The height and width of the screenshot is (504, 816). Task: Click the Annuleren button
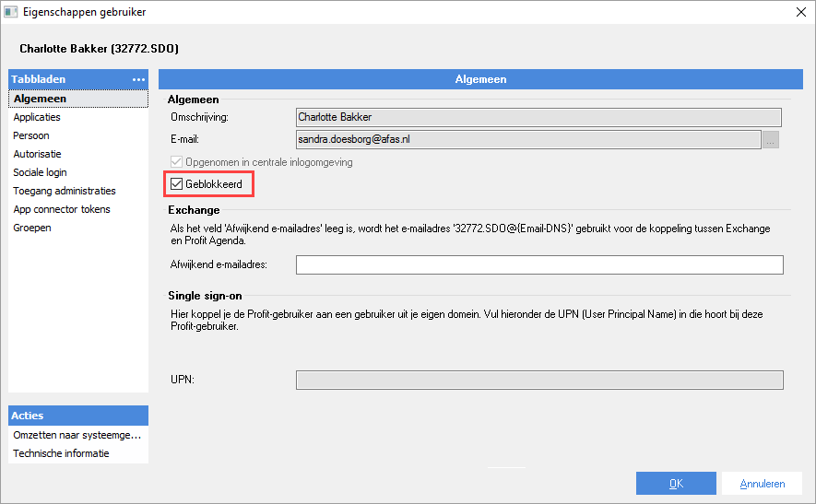click(762, 484)
